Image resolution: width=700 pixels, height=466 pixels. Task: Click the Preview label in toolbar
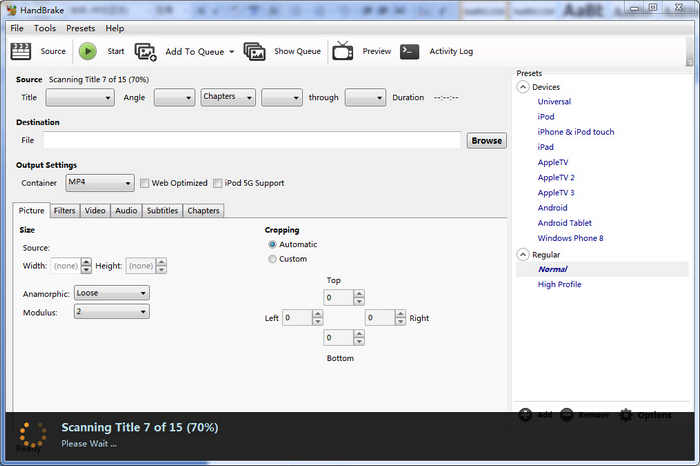(x=377, y=51)
